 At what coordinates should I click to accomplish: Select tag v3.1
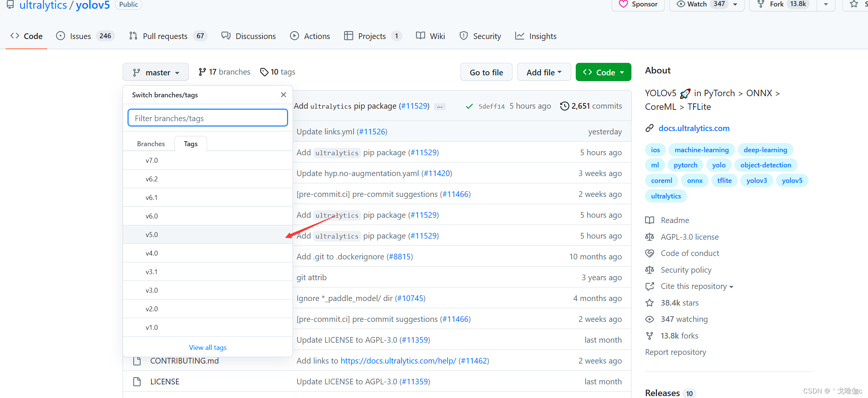[208, 272]
